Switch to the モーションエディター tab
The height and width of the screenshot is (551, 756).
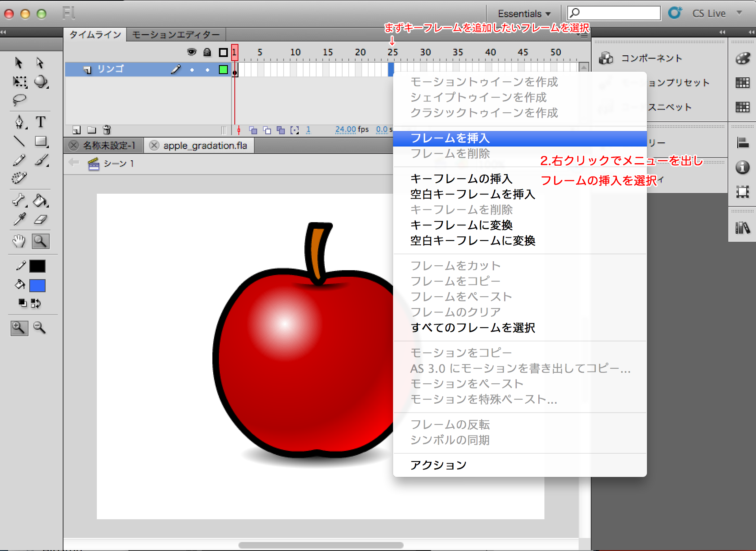click(x=176, y=35)
